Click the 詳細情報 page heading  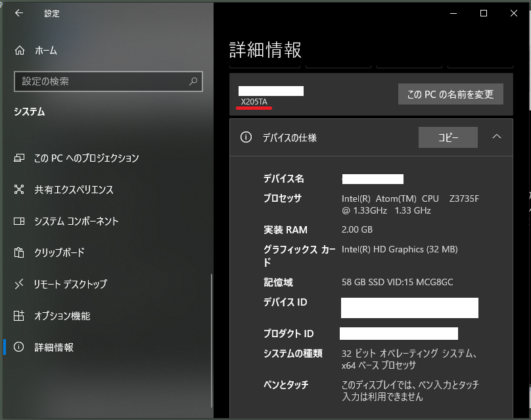point(265,50)
